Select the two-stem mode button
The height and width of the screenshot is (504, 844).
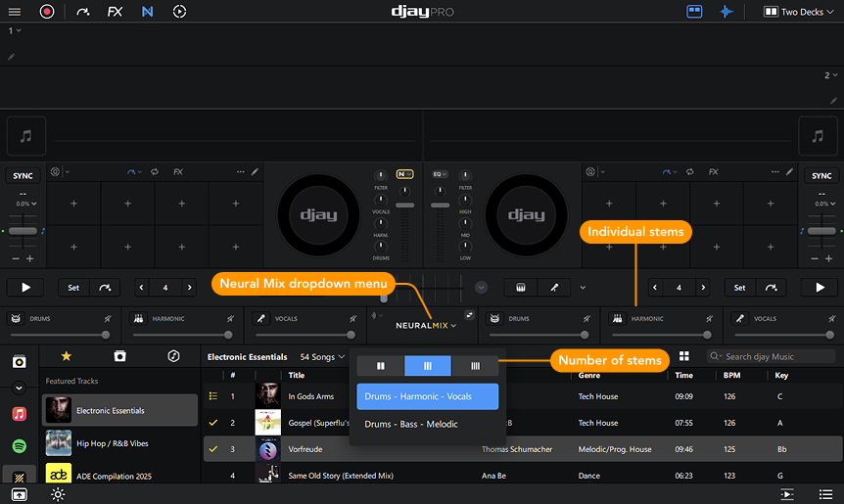[381, 366]
